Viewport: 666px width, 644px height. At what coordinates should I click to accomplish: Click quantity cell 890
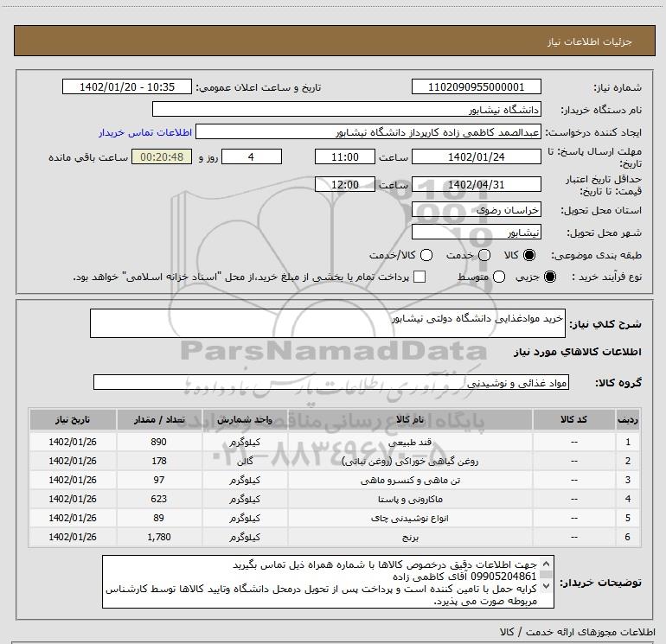[x=159, y=442]
